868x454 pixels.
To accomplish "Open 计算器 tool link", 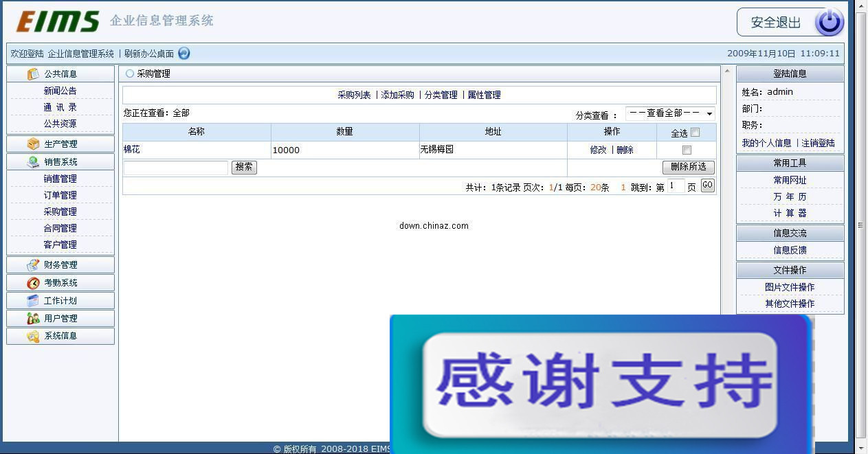I will [790, 213].
